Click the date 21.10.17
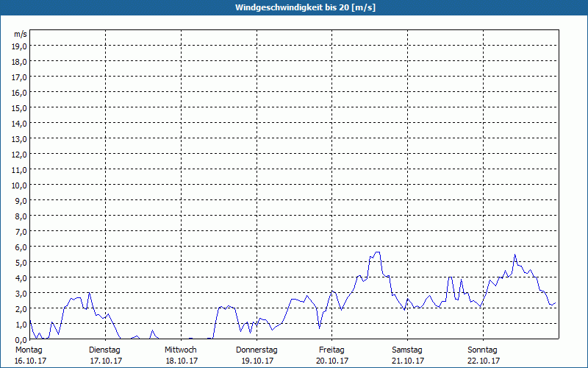 pyautogui.click(x=408, y=361)
